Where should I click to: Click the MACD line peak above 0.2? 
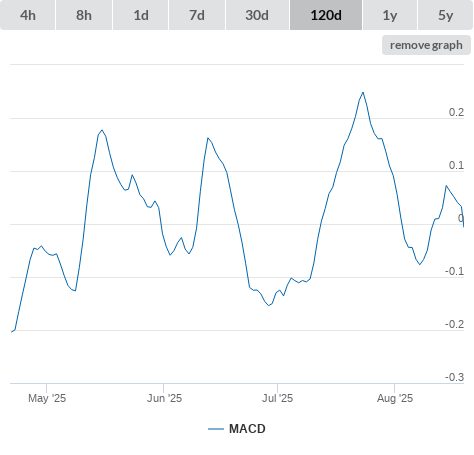(x=363, y=93)
